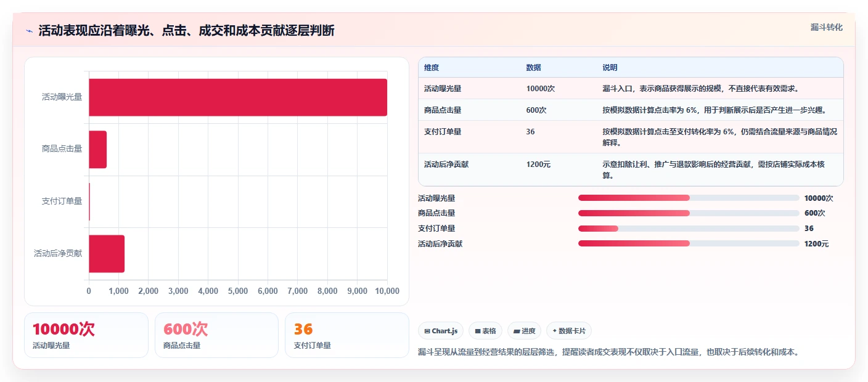Click the 数据 column header

(x=534, y=68)
